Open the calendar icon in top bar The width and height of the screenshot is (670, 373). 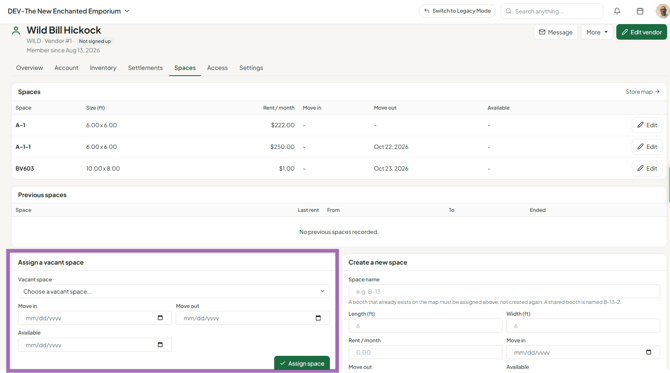(640, 11)
